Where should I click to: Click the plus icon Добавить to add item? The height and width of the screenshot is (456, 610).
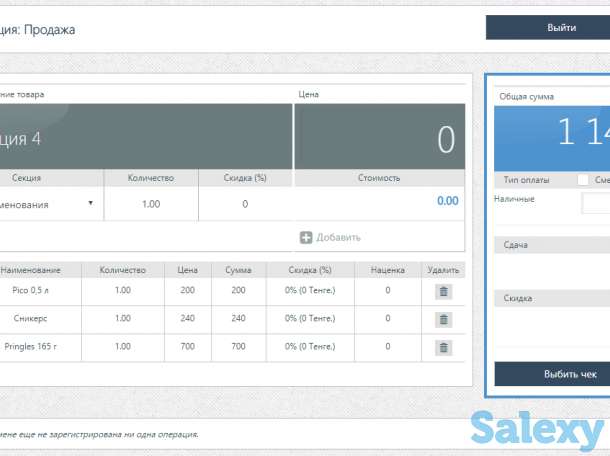[306, 237]
